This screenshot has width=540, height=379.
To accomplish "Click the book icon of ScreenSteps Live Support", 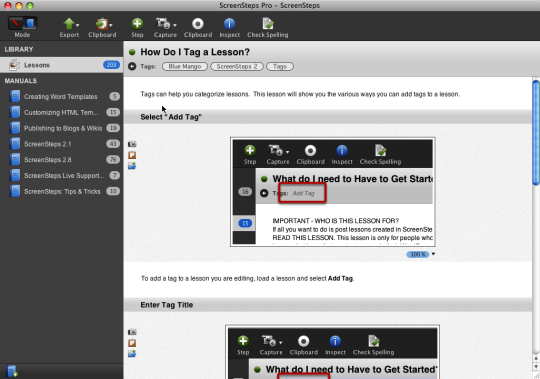I will coord(15,175).
